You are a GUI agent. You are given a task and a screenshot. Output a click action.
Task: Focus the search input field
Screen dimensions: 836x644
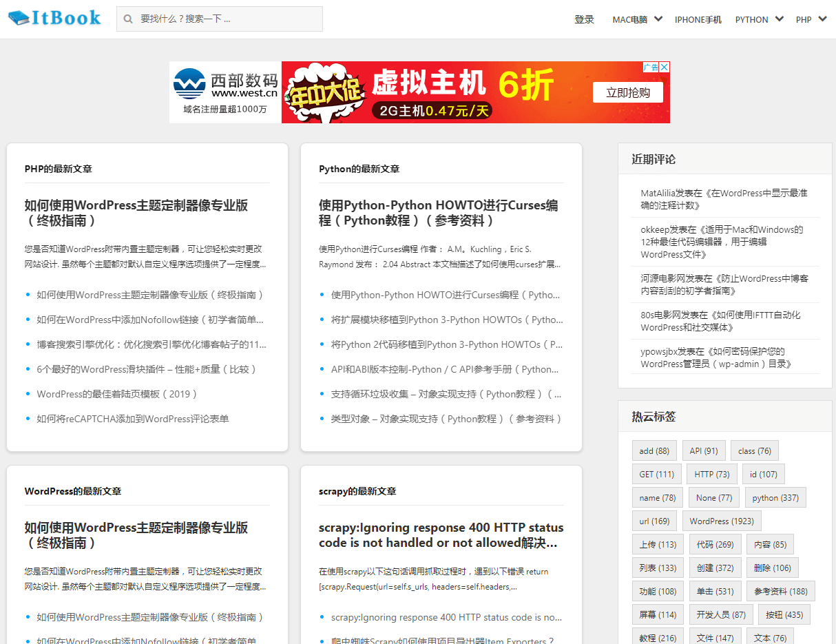pyautogui.click(x=227, y=19)
